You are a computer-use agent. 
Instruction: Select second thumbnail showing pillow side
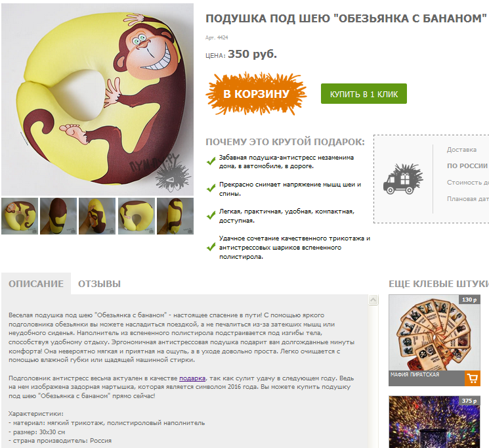point(58,216)
